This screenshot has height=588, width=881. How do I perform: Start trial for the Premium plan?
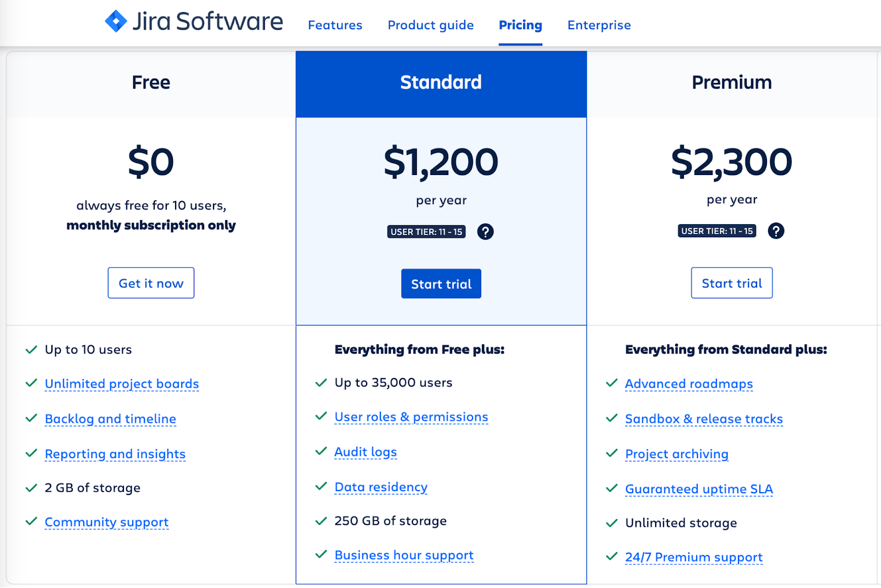coord(731,282)
